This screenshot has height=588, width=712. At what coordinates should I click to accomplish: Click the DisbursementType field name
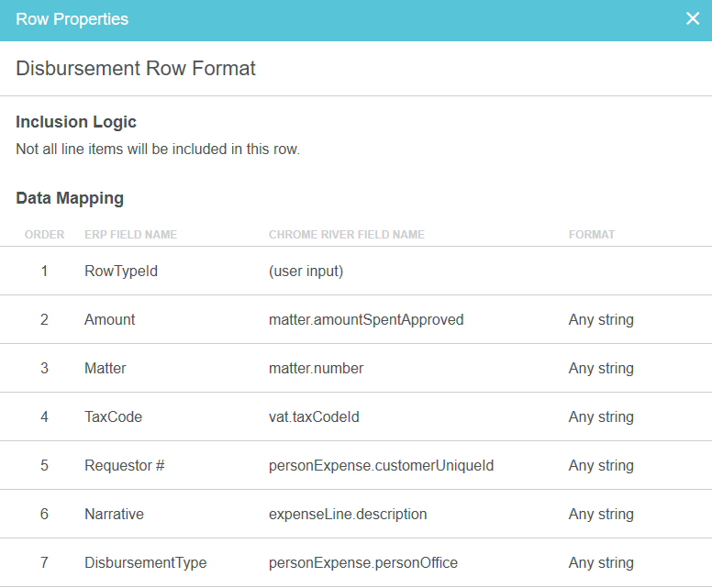(x=145, y=562)
